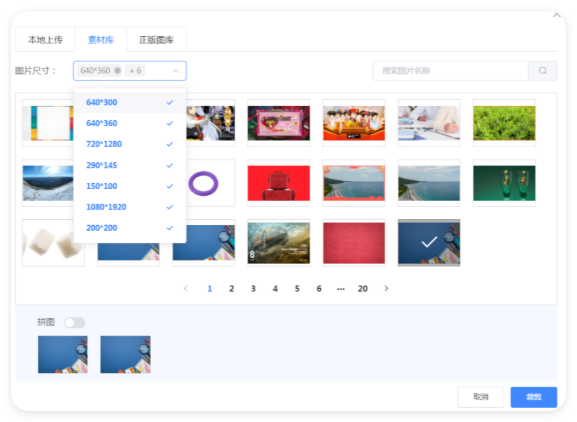Select the red robot thumbnail
Image resolution: width=577 pixels, height=422 pixels.
pyautogui.click(x=279, y=183)
